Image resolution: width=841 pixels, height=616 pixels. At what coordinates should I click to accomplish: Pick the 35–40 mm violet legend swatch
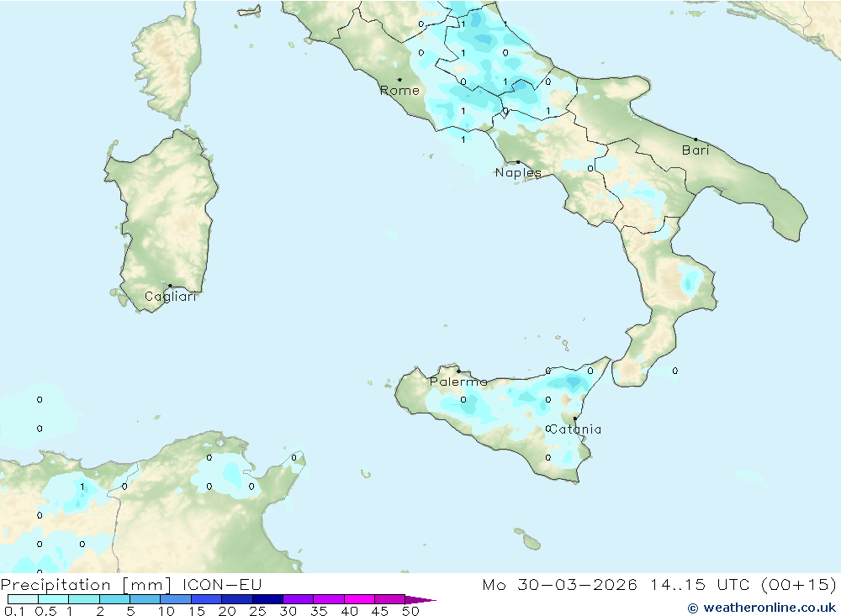(329, 599)
